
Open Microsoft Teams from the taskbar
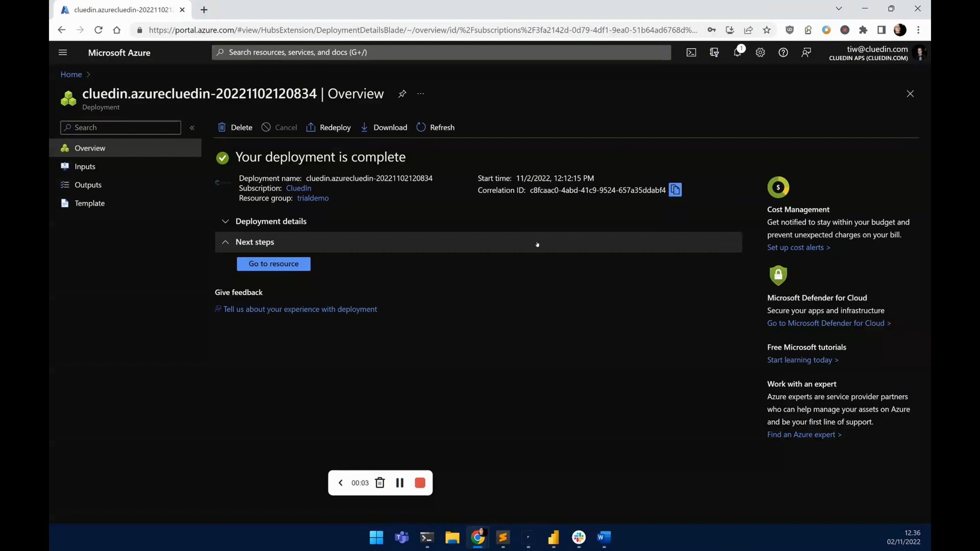[401, 538]
